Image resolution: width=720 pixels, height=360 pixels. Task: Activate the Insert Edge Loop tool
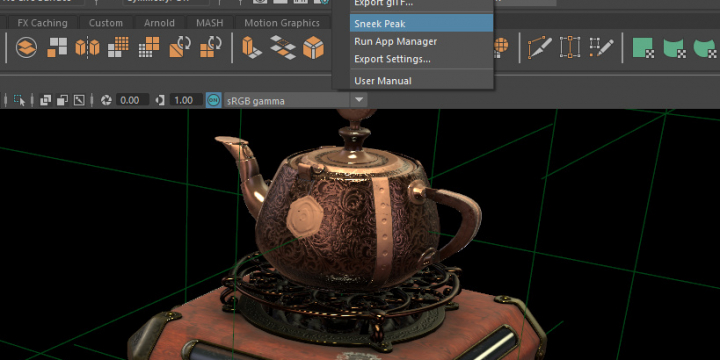570,47
